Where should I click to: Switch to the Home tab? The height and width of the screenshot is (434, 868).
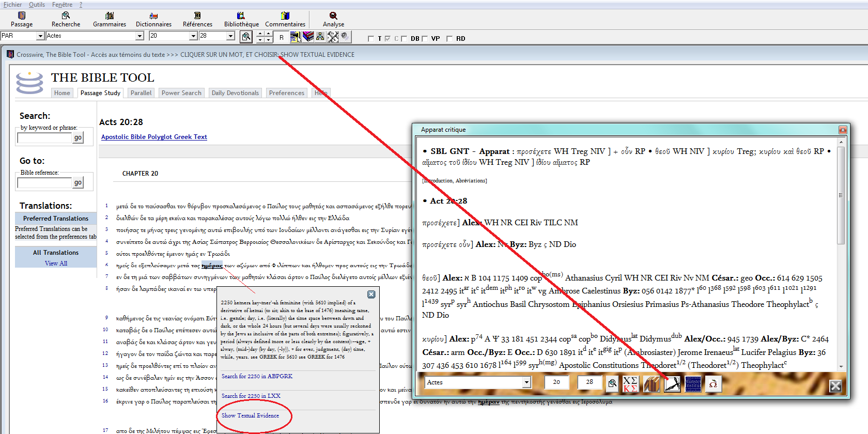click(x=62, y=93)
